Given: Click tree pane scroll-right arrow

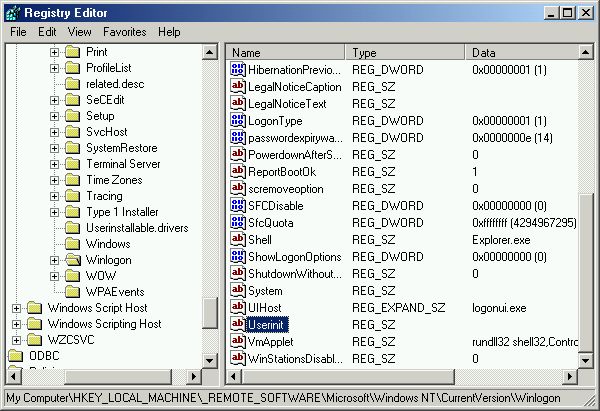Looking at the screenshot, I should pos(194,377).
